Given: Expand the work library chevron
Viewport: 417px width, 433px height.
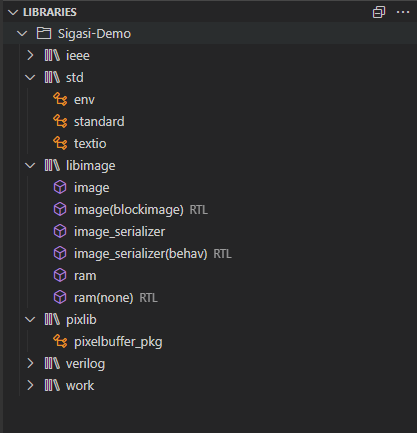Looking at the screenshot, I should click(30, 385).
